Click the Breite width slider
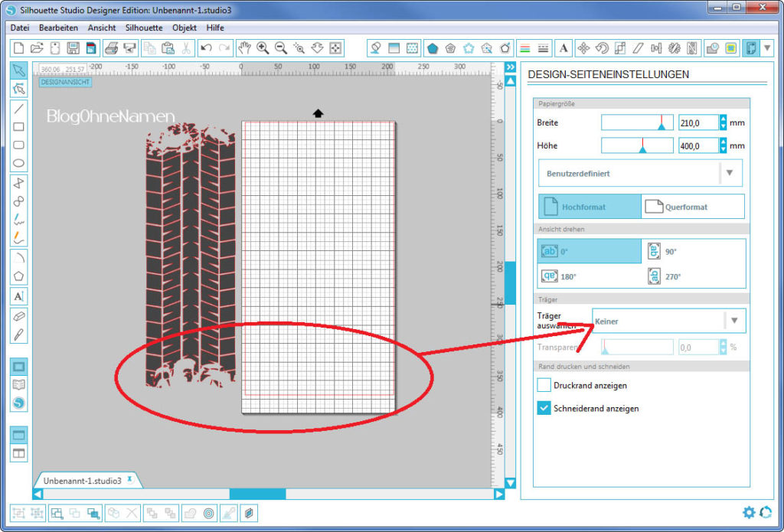This screenshot has width=784, height=532. 636,122
